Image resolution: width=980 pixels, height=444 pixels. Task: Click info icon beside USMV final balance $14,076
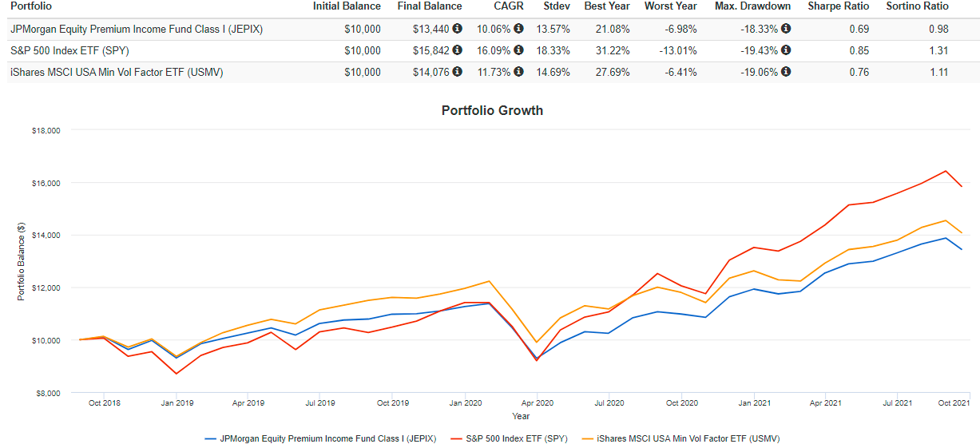457,72
